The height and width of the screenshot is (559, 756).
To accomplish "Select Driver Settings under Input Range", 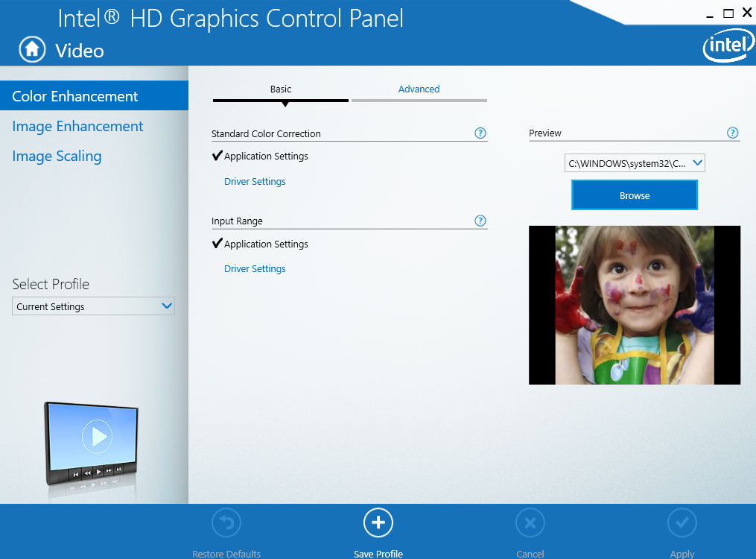I will 255,269.
